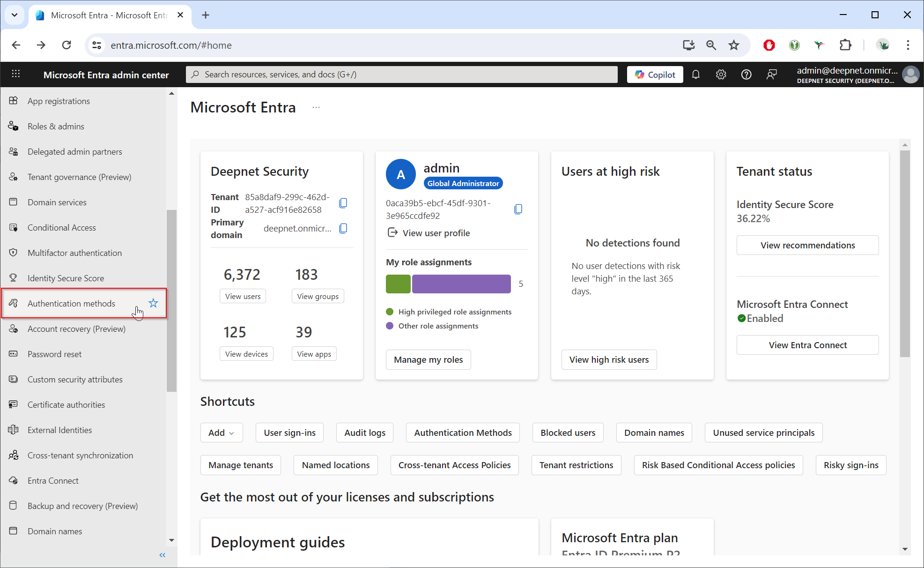Favorite Authentication methods with the star
The height and width of the screenshot is (568, 924).
[x=153, y=303]
